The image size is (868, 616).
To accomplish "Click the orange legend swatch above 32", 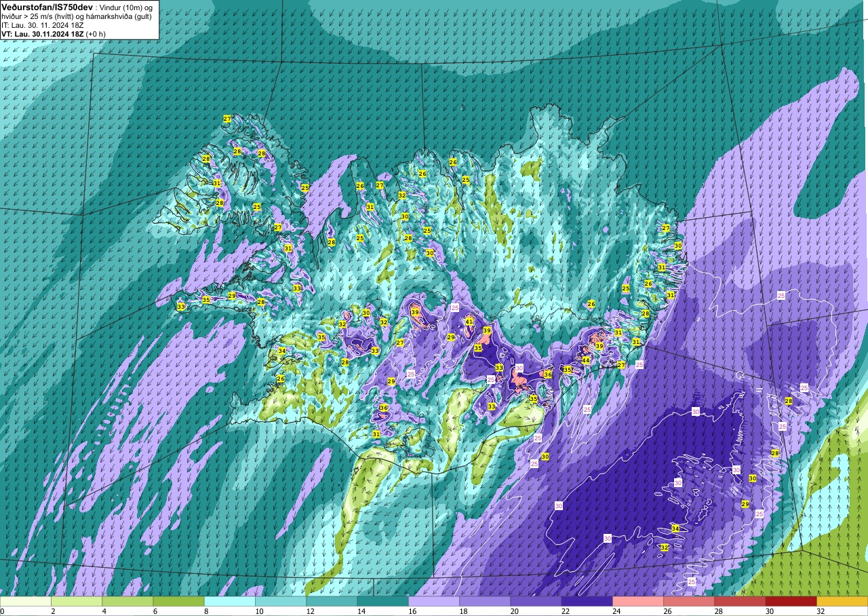I will [x=842, y=601].
